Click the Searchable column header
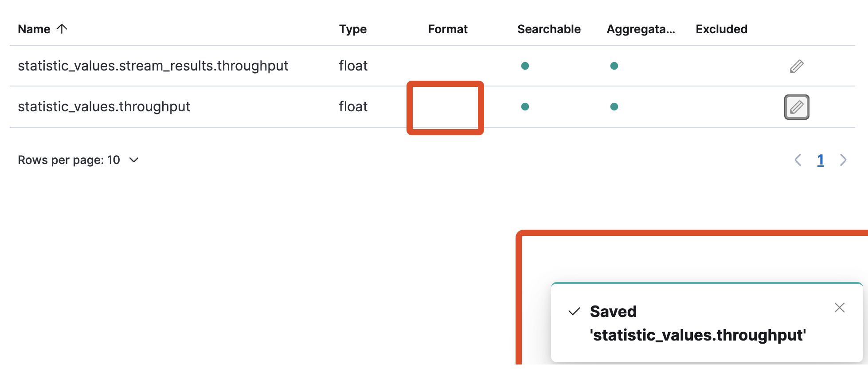This screenshot has width=868, height=380. click(x=548, y=29)
